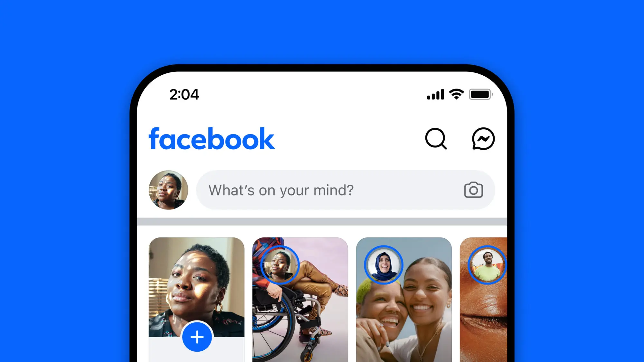
Task: Tap the Search icon
Action: click(436, 139)
